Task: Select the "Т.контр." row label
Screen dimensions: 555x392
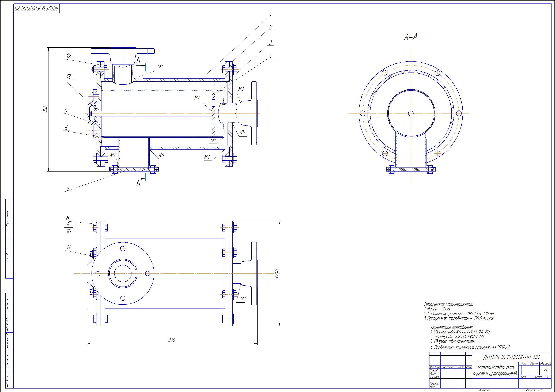Action: [x=435, y=377]
